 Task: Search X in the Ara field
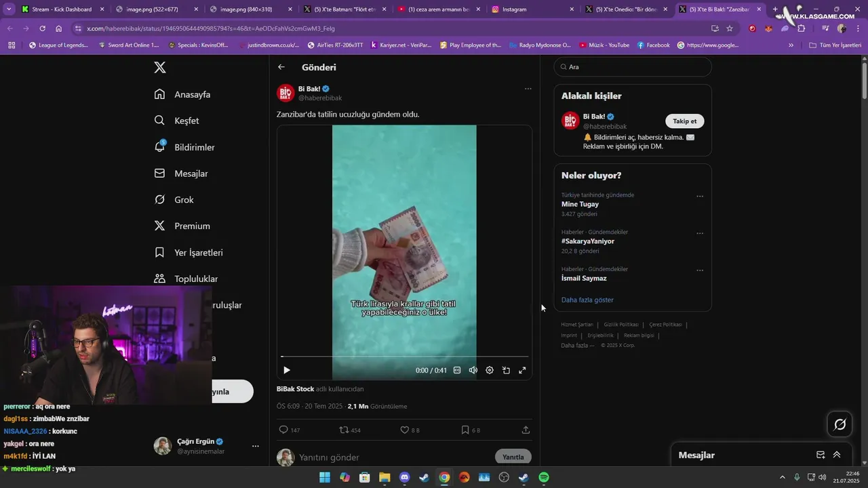pyautogui.click(x=633, y=67)
